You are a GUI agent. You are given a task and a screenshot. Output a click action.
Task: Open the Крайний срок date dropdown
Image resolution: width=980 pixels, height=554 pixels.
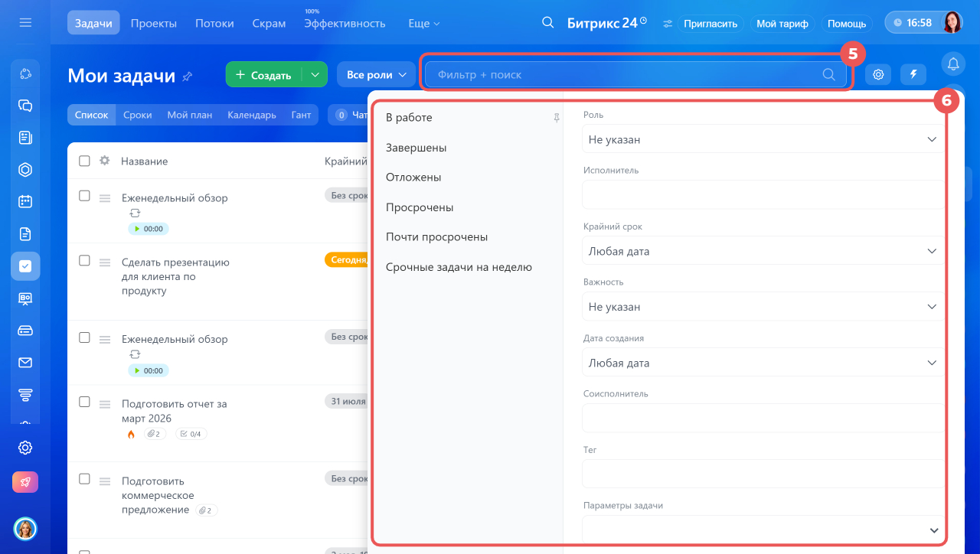coord(763,251)
